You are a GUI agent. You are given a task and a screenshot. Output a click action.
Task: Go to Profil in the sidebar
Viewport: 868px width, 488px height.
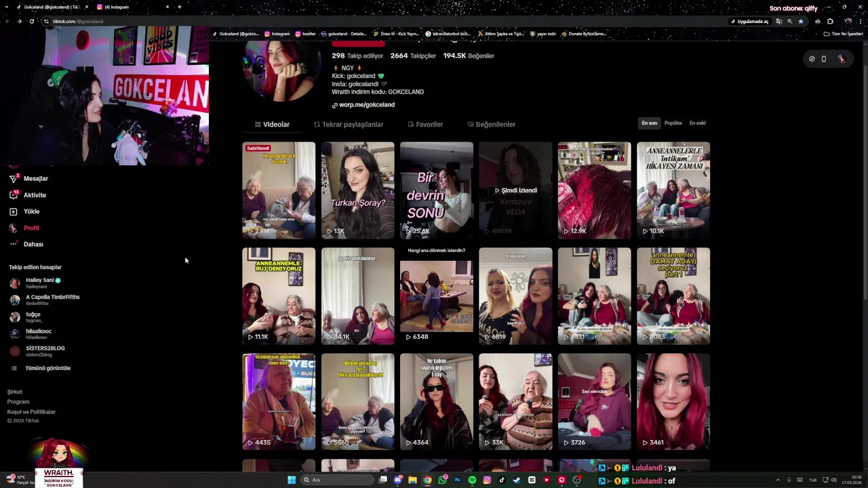(24, 228)
